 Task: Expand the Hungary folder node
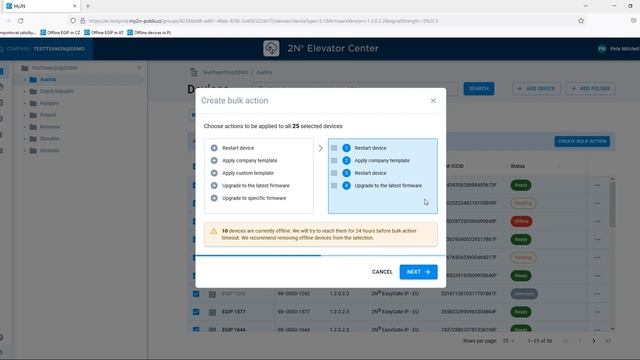coord(25,103)
